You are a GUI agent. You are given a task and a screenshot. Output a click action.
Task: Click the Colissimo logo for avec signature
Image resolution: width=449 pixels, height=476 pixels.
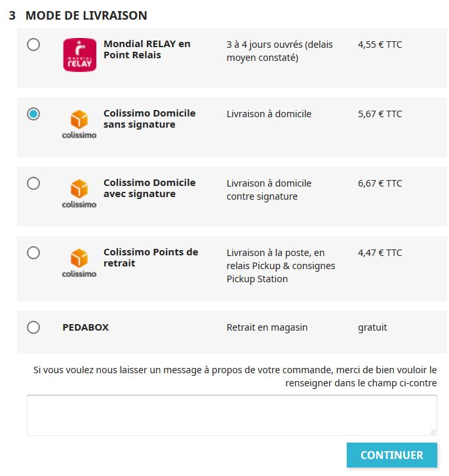pyautogui.click(x=79, y=193)
